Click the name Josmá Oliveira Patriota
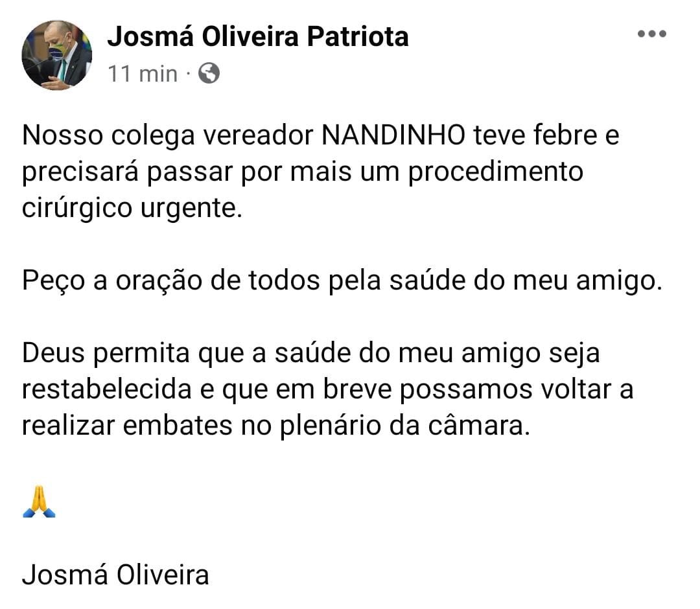 tap(259, 37)
